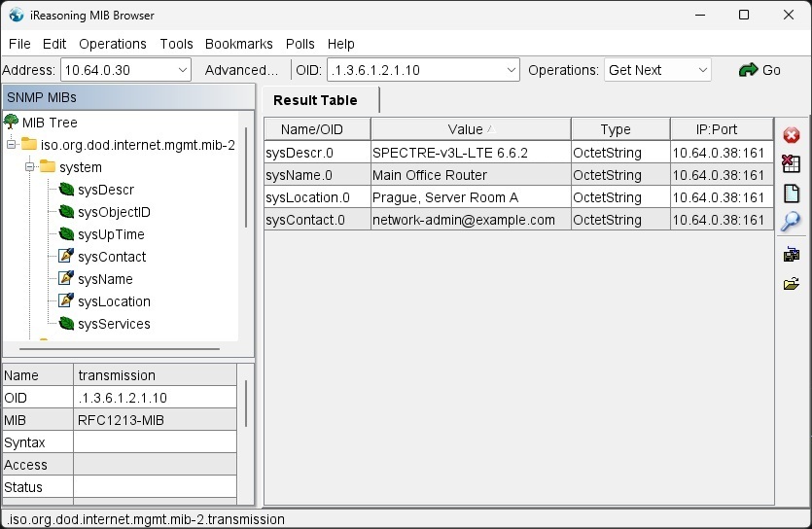Collapse the iso.org.dod.internet.mgmt.mib-2 node
This screenshot has height=529, width=812.
11,145
